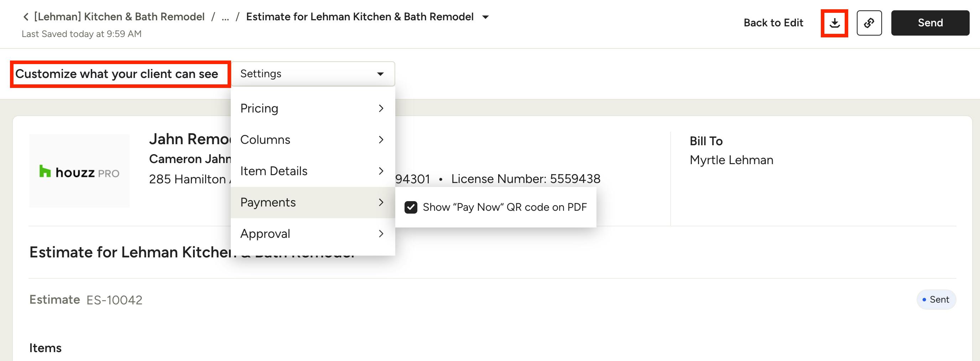The width and height of the screenshot is (980, 361).
Task: Click the back arrow before Lehman breadcrumb
Action: (x=26, y=17)
